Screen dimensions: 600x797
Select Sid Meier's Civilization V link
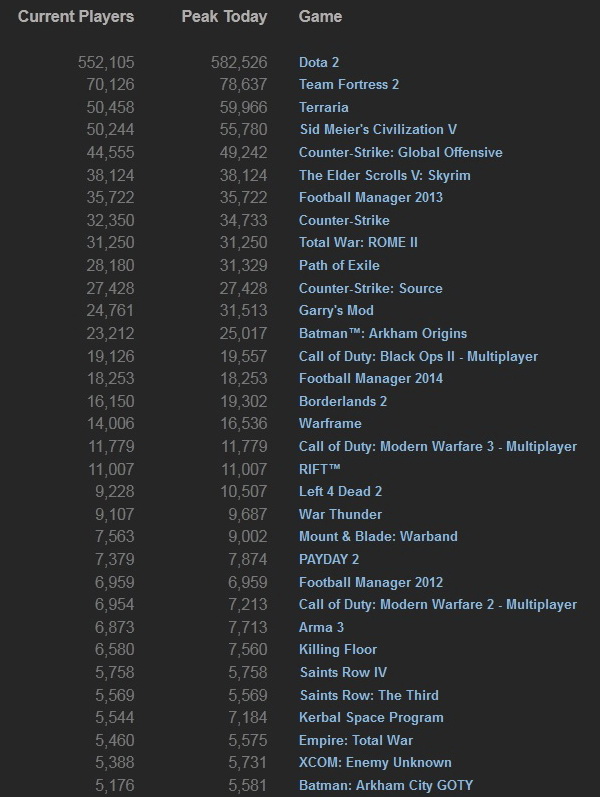[x=378, y=130]
